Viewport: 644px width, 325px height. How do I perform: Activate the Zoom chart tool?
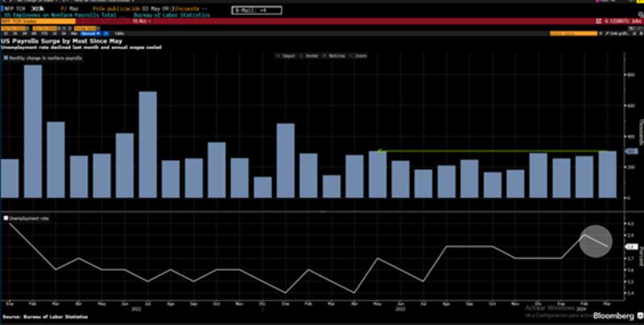pyautogui.click(x=360, y=56)
